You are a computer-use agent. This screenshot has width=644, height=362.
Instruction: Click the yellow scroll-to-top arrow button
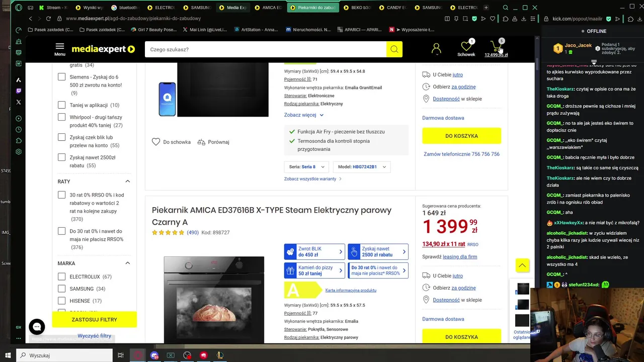coord(522,265)
